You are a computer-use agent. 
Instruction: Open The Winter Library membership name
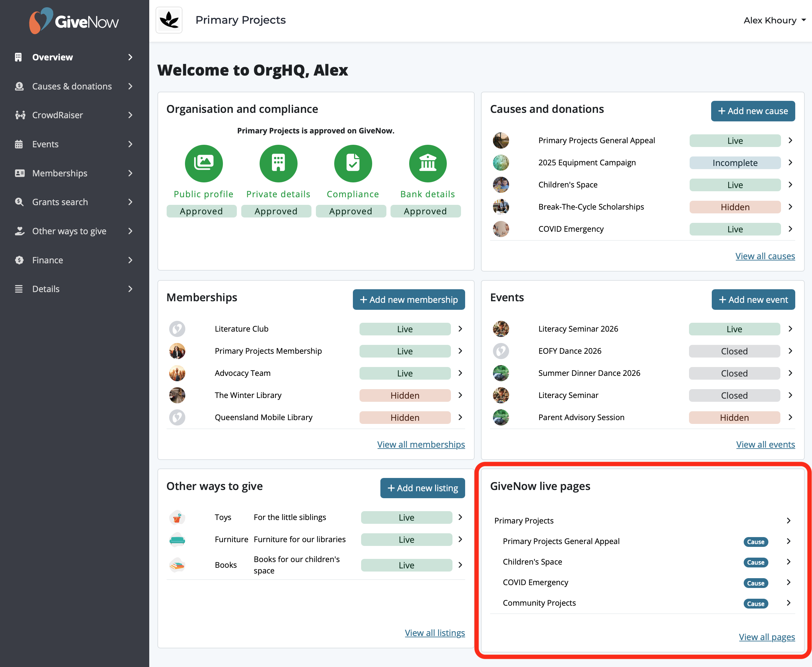coord(248,395)
